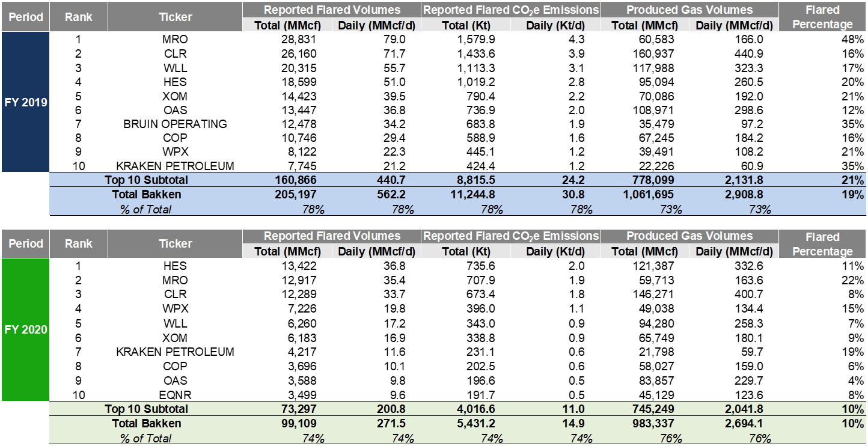Image resolution: width=868 pixels, height=446 pixels.
Task: Click CLR produced gas total 146,271
Action: pos(655,294)
